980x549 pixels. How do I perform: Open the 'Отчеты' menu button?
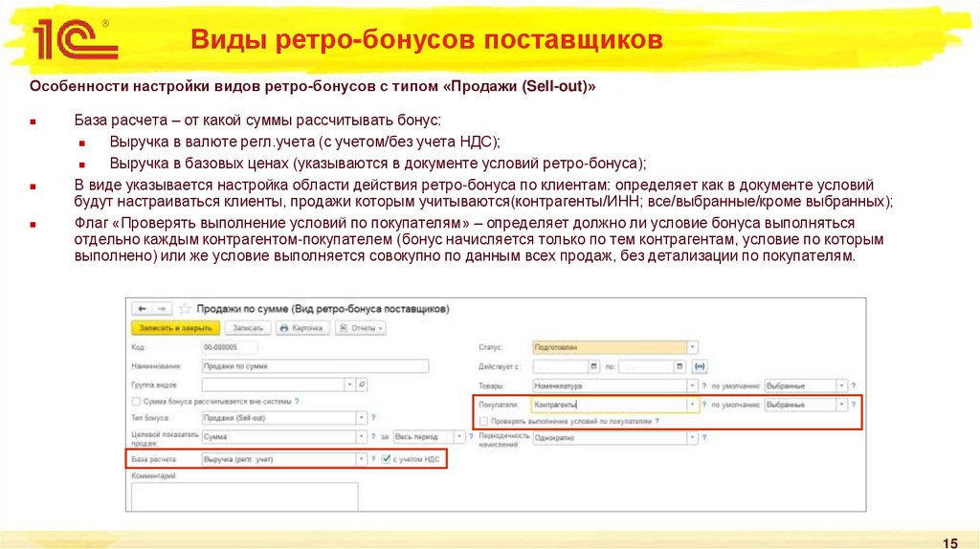tap(361, 328)
